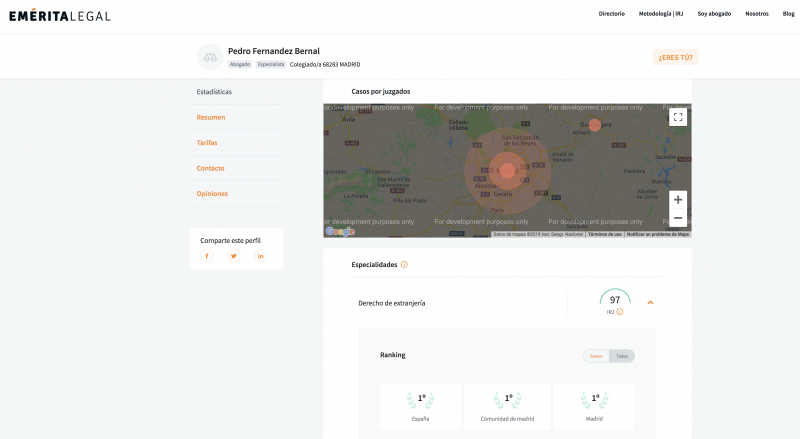Image resolution: width=800 pixels, height=439 pixels.
Task: Click the España ranking card
Action: click(420, 407)
